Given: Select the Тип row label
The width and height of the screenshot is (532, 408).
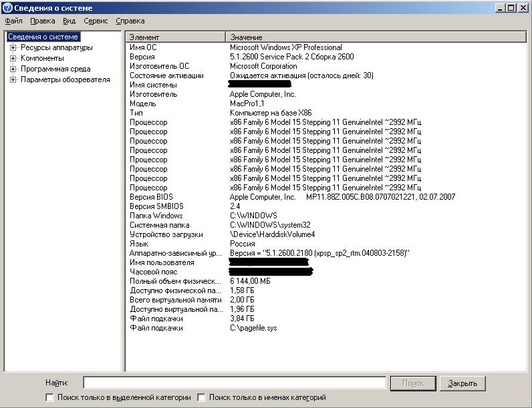Looking at the screenshot, I should pos(136,113).
